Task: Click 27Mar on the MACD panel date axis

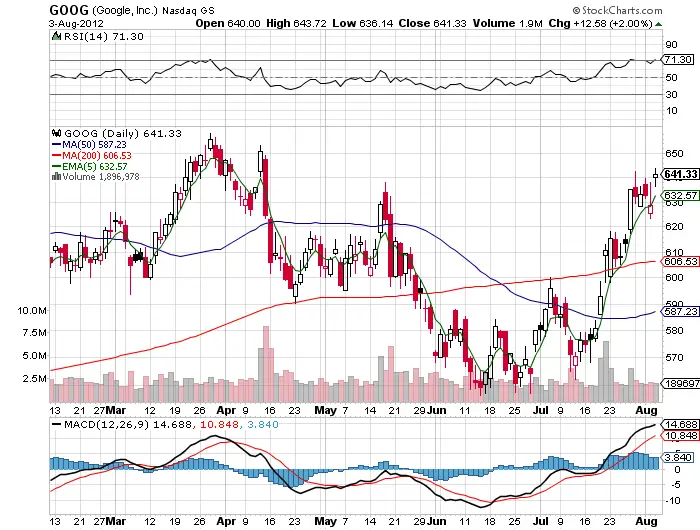Action: coord(110,521)
